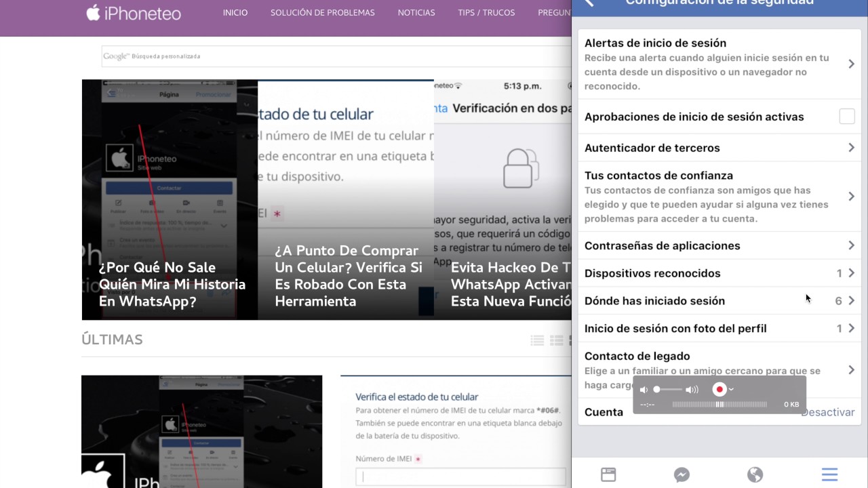Click the low volume speaker icon
868x488 pixels.
[x=644, y=390]
